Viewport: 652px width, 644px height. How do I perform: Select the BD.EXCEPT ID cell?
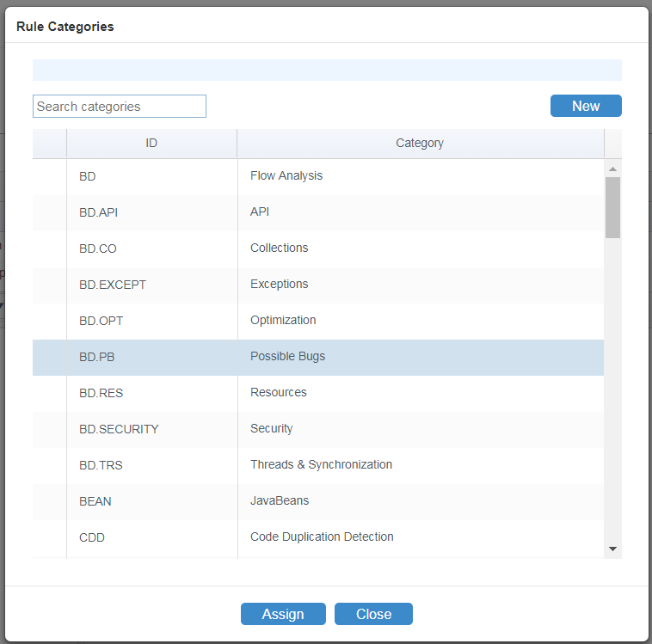click(x=151, y=285)
